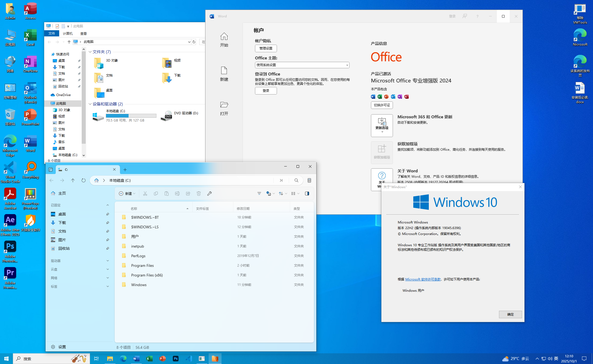Screen dimensions: 593x364
Task: Toggle the sidebar panel icon left of C: tab
Action: (51, 170)
